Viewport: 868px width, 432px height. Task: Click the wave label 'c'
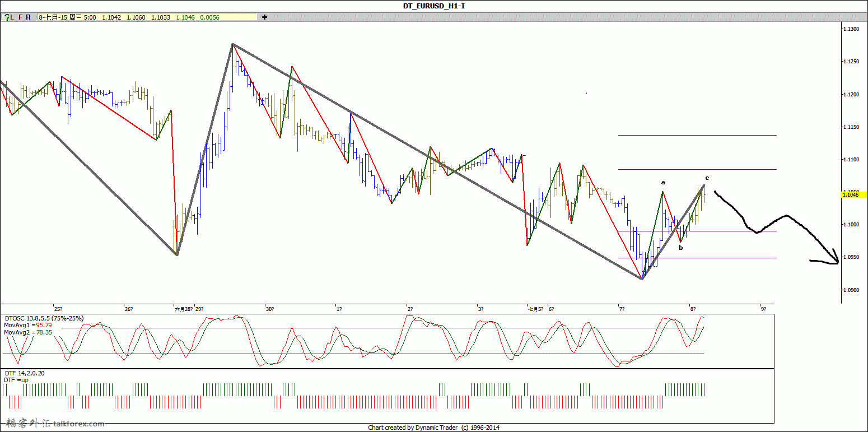707,178
